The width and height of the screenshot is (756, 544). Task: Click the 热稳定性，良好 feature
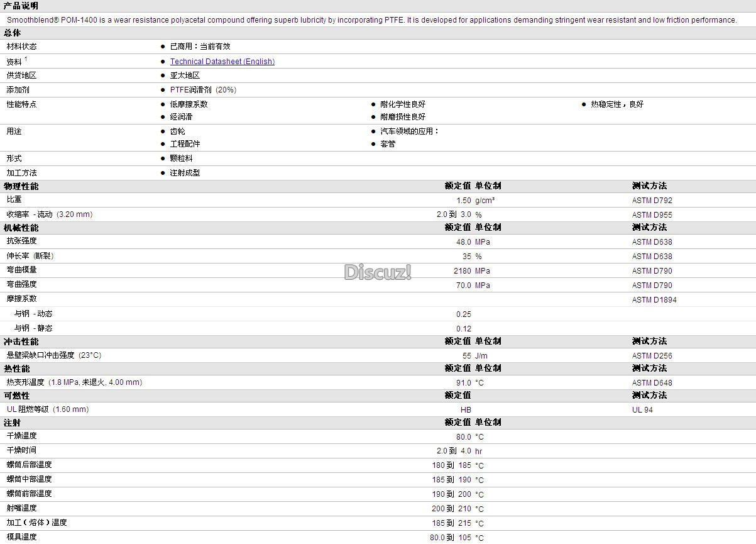tap(617, 104)
